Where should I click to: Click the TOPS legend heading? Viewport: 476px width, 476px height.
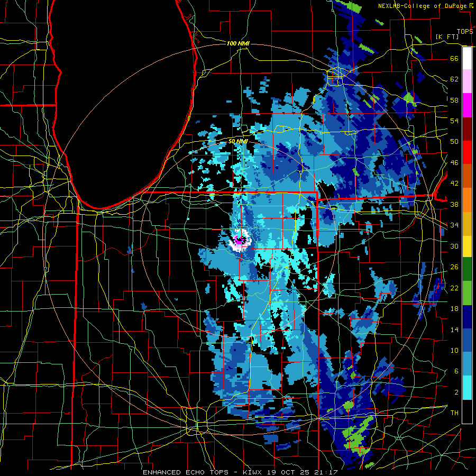click(465, 31)
